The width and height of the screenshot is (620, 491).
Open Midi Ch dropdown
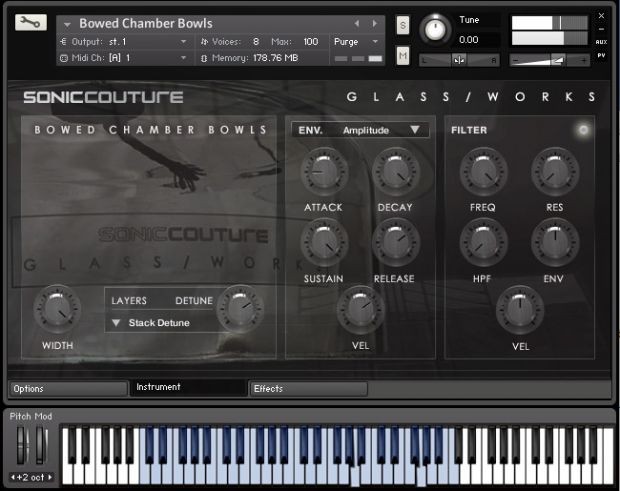(x=123, y=58)
